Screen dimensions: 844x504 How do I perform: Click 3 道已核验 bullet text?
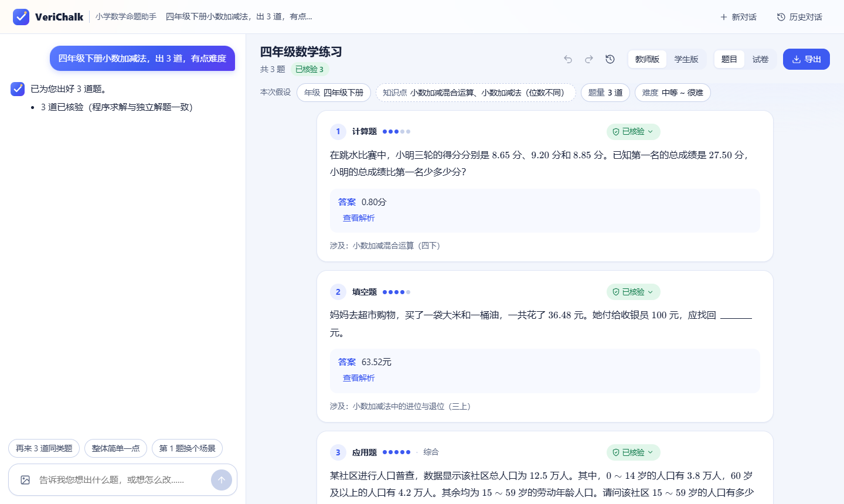click(117, 107)
